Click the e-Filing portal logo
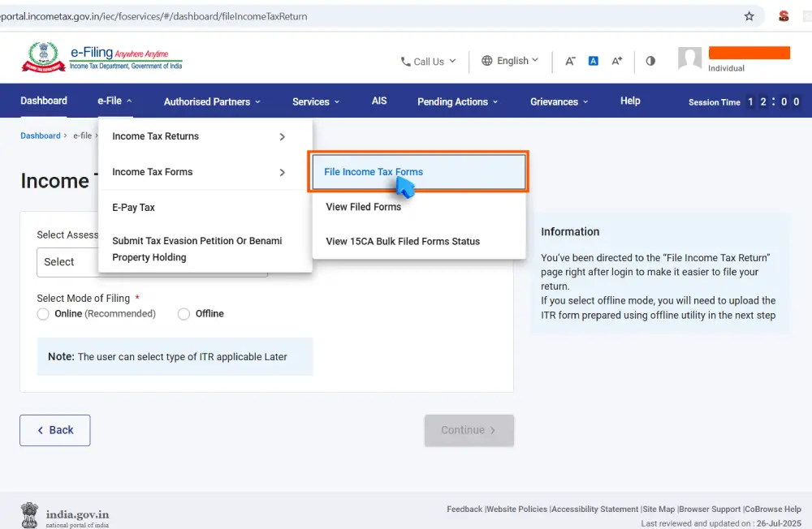The height and width of the screenshot is (529, 812). point(101,58)
